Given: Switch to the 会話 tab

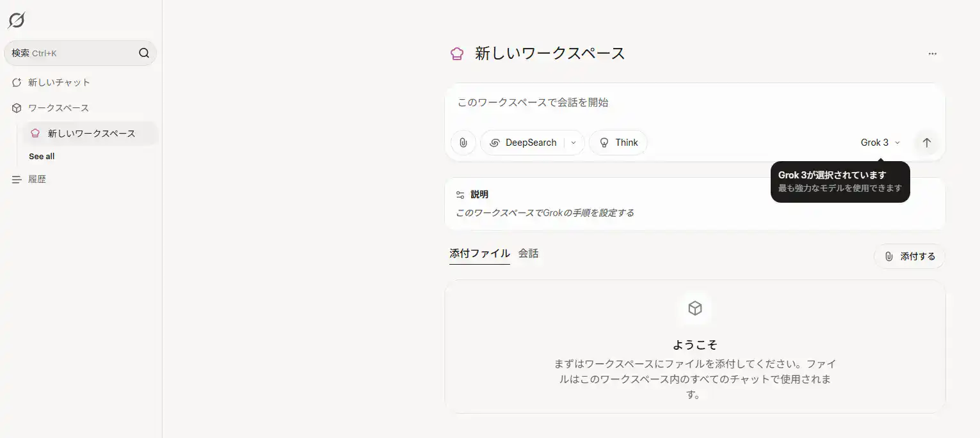Looking at the screenshot, I should pos(528,253).
